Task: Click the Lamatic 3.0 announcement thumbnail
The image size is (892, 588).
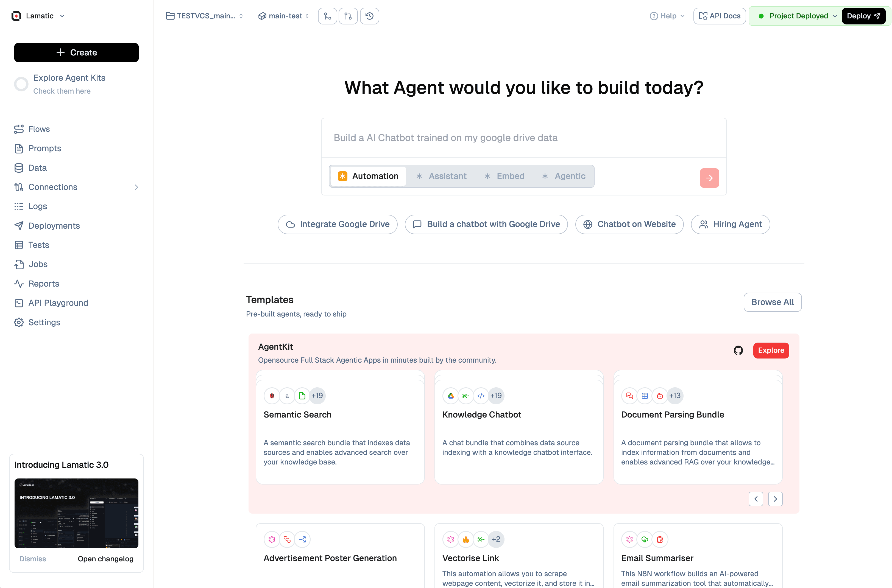Action: point(76,513)
